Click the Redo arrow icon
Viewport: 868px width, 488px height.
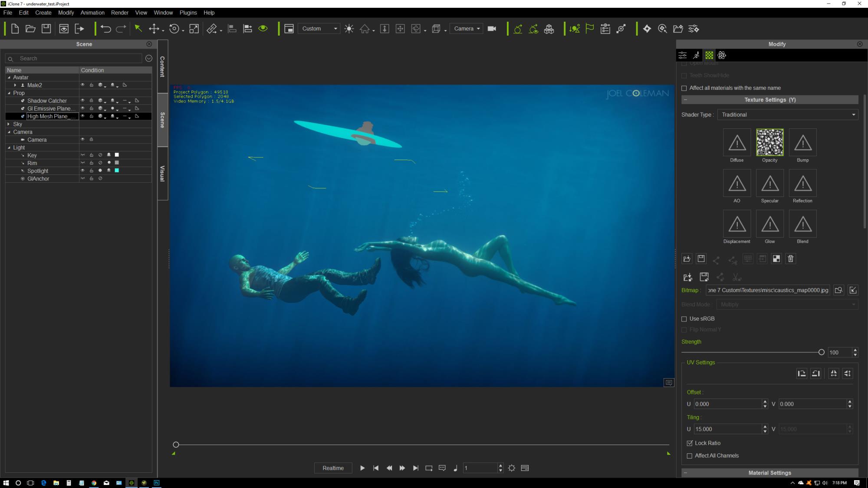click(121, 29)
